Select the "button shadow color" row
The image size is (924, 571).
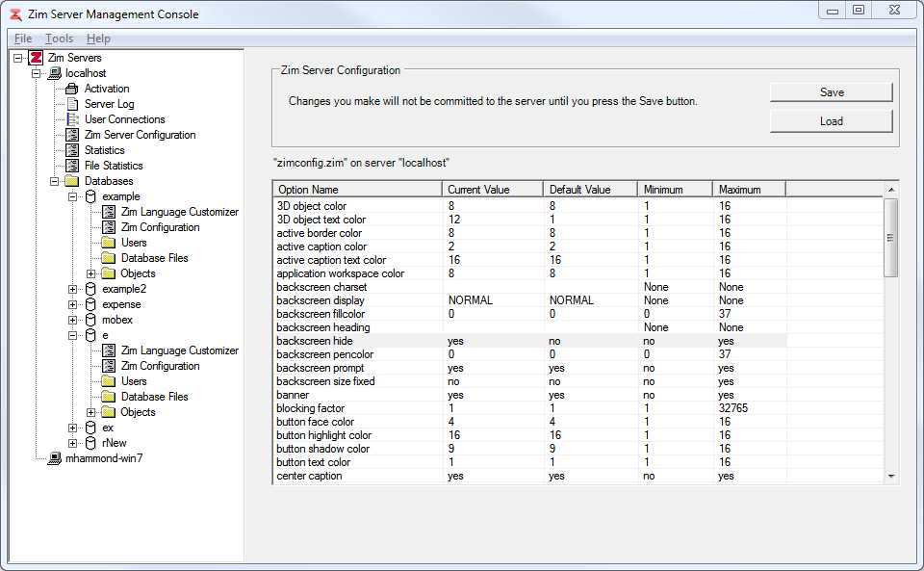pos(530,449)
